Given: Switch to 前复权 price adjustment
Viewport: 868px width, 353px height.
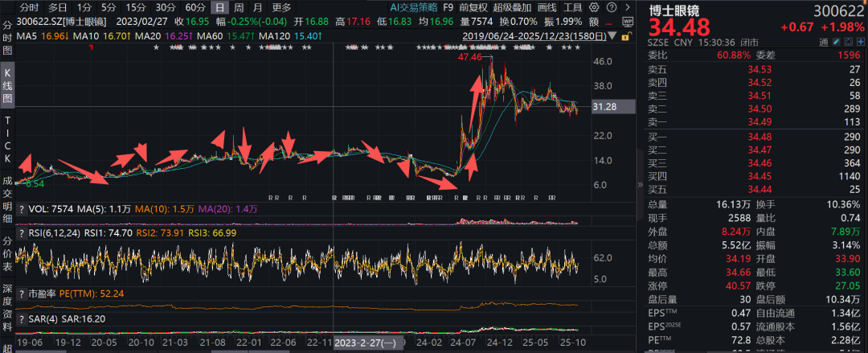Looking at the screenshot, I should pyautogui.click(x=476, y=7).
